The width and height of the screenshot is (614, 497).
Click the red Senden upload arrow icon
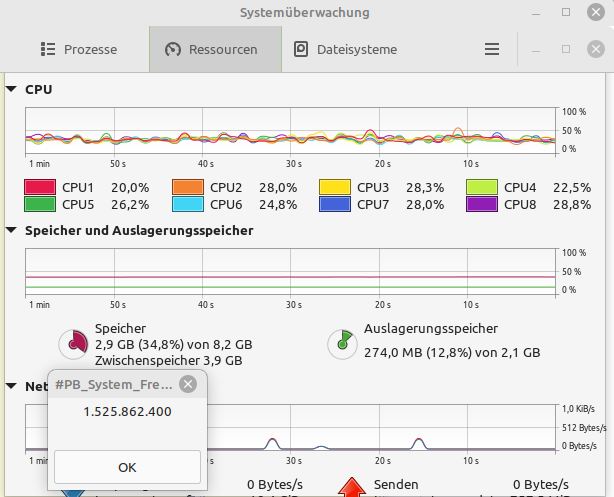(x=354, y=488)
